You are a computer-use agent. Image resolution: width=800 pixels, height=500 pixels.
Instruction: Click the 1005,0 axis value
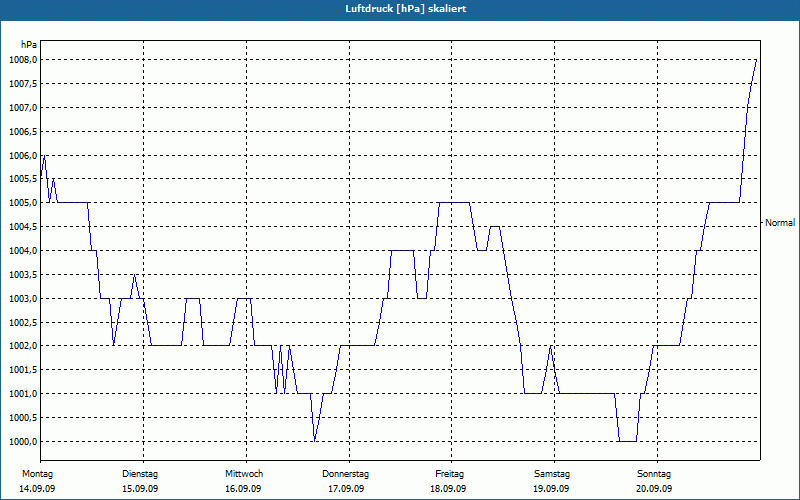(x=23, y=203)
